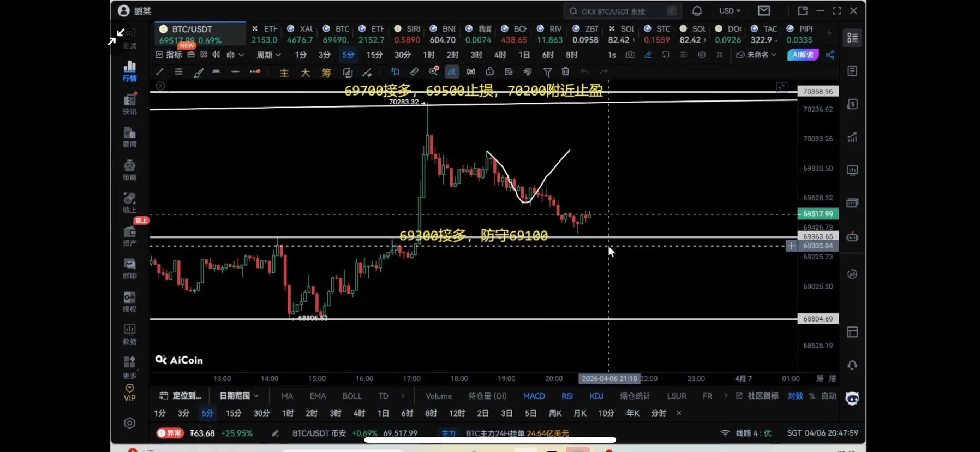Toggle the EMA indicator

[318, 396]
